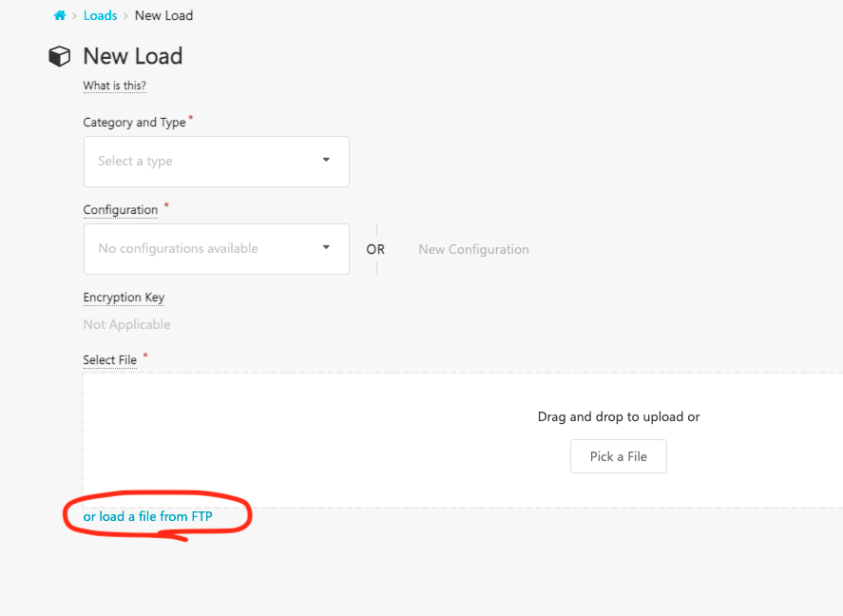This screenshot has height=616, width=843.
Task: Click the Select File label
Action: [x=110, y=360]
